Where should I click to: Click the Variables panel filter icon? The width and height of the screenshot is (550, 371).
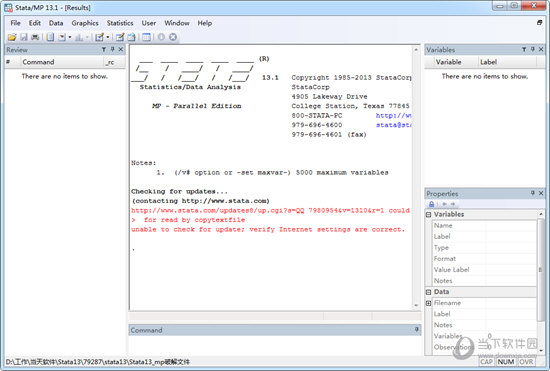[x=524, y=49]
